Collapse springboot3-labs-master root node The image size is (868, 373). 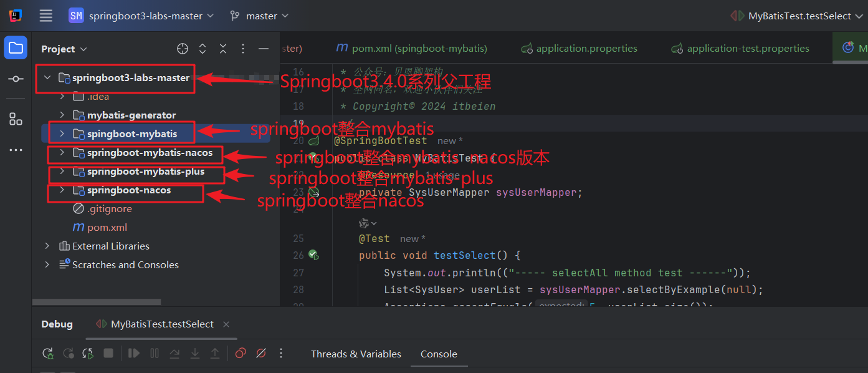coord(47,78)
